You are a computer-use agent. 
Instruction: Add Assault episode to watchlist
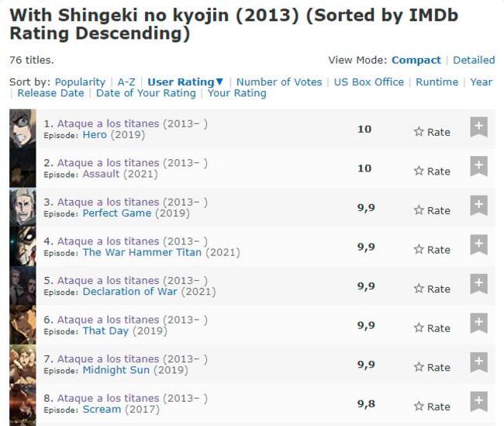pyautogui.click(x=478, y=166)
